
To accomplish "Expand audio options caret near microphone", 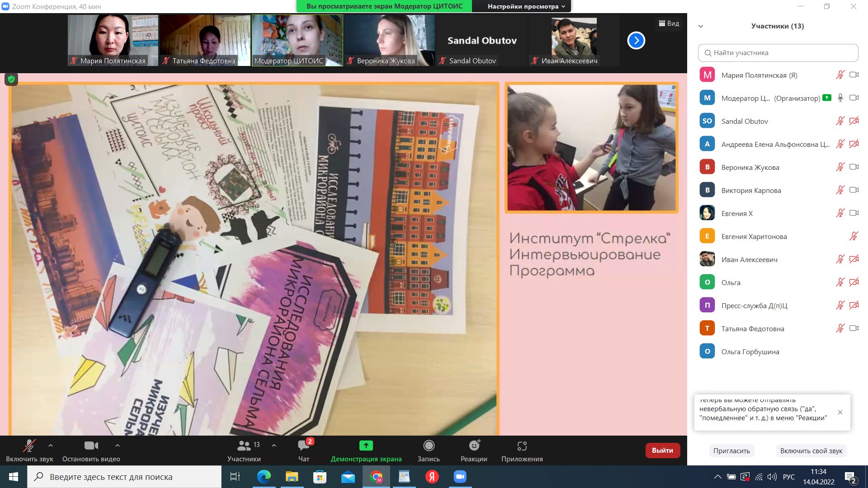I will click(x=51, y=446).
